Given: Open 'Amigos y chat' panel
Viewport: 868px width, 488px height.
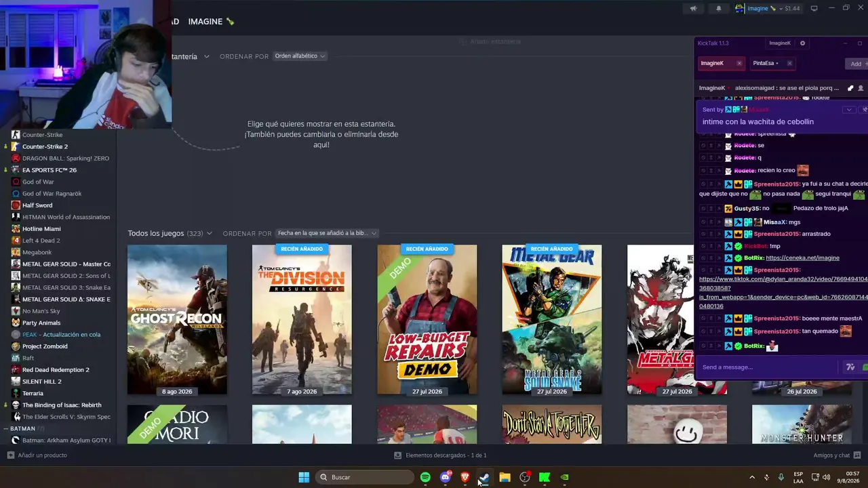Looking at the screenshot, I should (x=837, y=455).
